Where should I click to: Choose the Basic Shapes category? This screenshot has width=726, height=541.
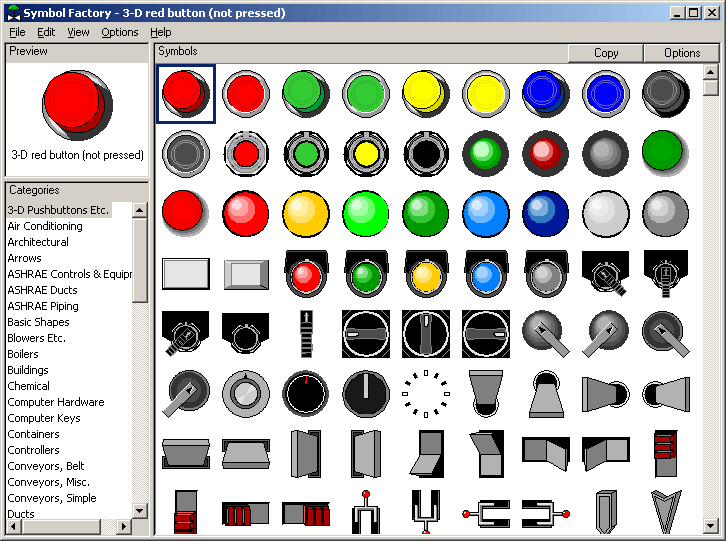[x=38, y=322]
